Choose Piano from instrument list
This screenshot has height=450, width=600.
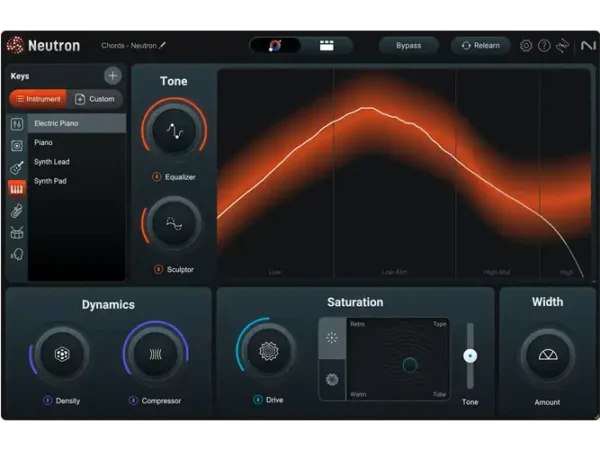pos(77,142)
